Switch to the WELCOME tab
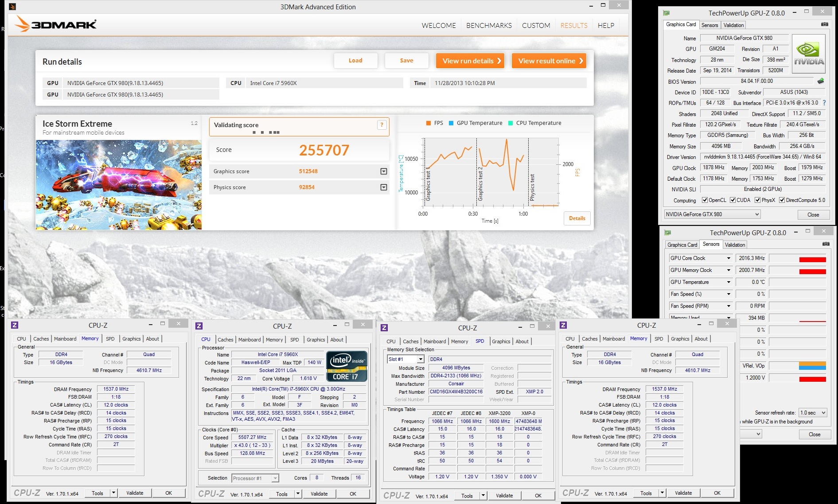 439,26
